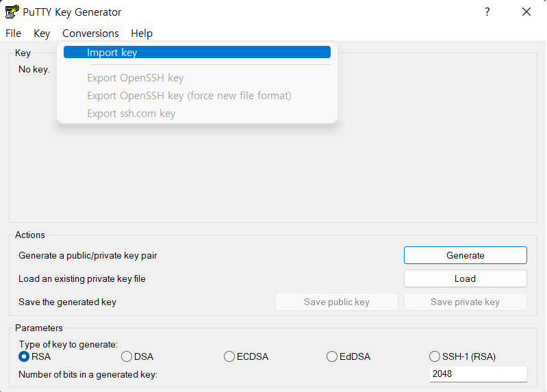
Task: Click Export OpenSSH key (force new file format)
Action: pyautogui.click(x=197, y=96)
